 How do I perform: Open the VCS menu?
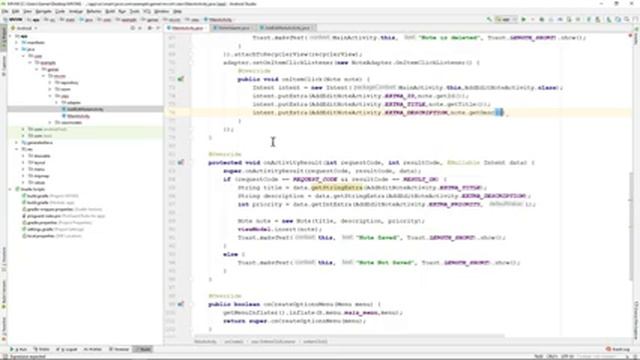tap(147, 11)
